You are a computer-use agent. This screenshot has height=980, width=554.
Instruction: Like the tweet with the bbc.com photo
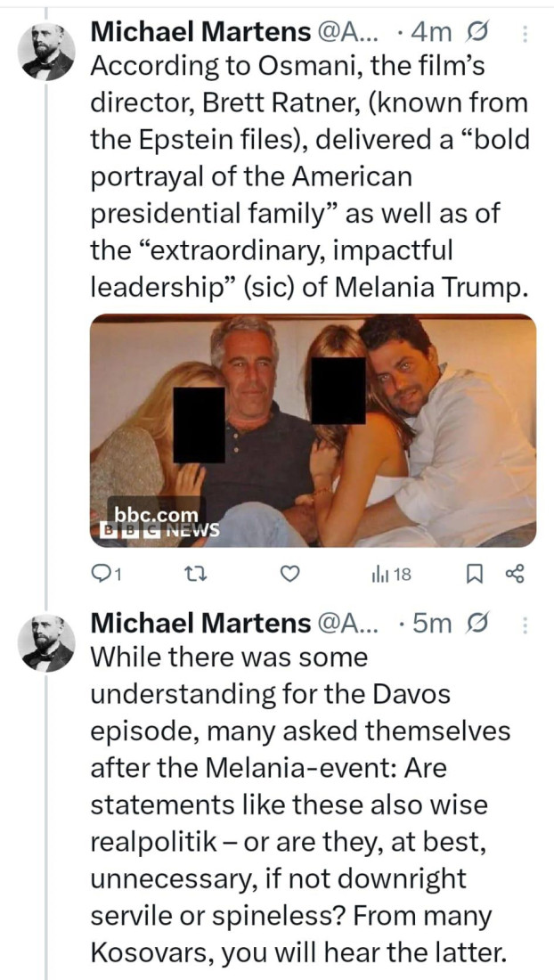[x=289, y=575]
